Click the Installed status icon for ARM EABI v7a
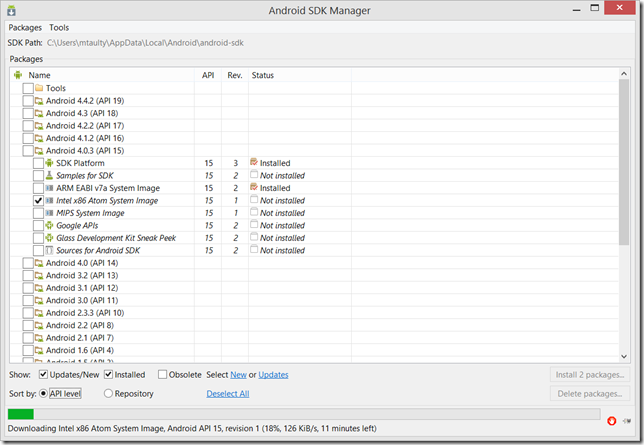This screenshot has width=644, height=445. pos(254,187)
